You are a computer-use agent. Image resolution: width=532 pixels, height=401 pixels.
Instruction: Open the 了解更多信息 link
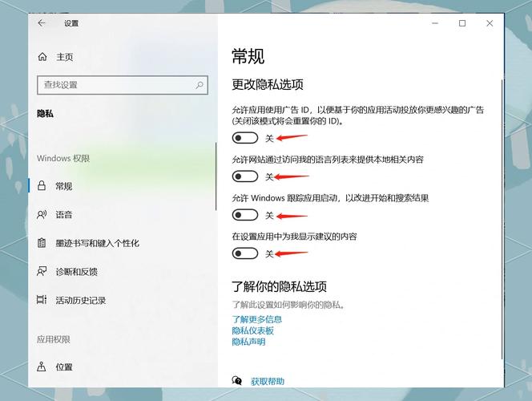(257, 319)
